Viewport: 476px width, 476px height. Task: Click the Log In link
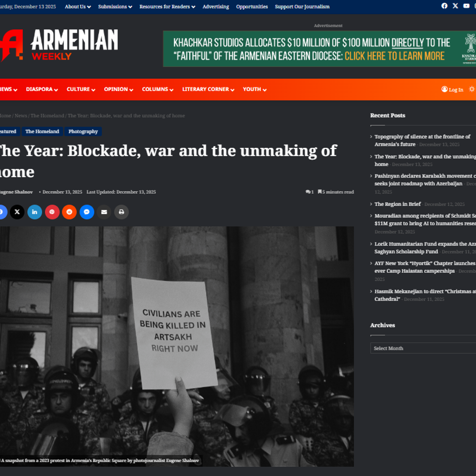coord(452,89)
